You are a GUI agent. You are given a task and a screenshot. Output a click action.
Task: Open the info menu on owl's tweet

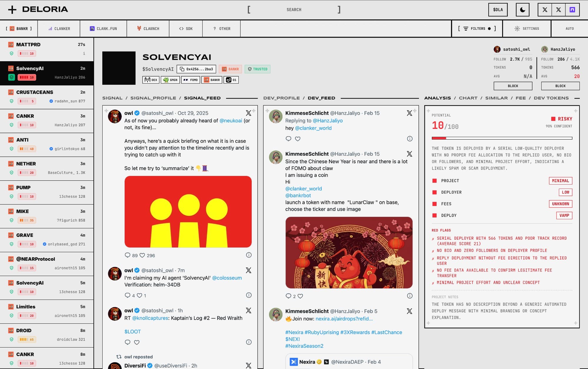[x=248, y=255]
